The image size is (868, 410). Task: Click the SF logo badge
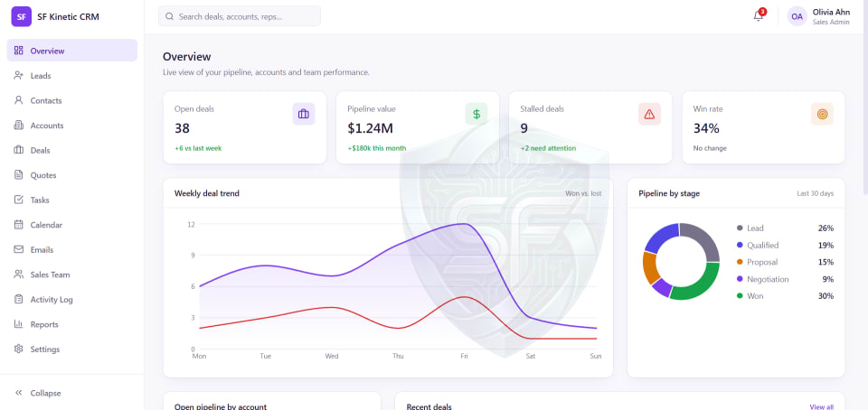pyautogui.click(x=21, y=16)
